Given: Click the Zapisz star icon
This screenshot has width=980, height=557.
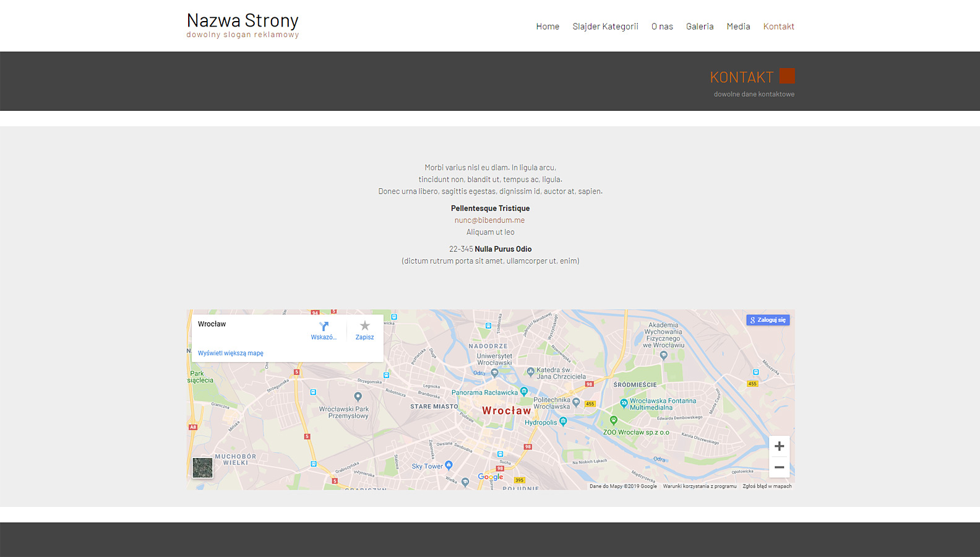Looking at the screenshot, I should 364,326.
